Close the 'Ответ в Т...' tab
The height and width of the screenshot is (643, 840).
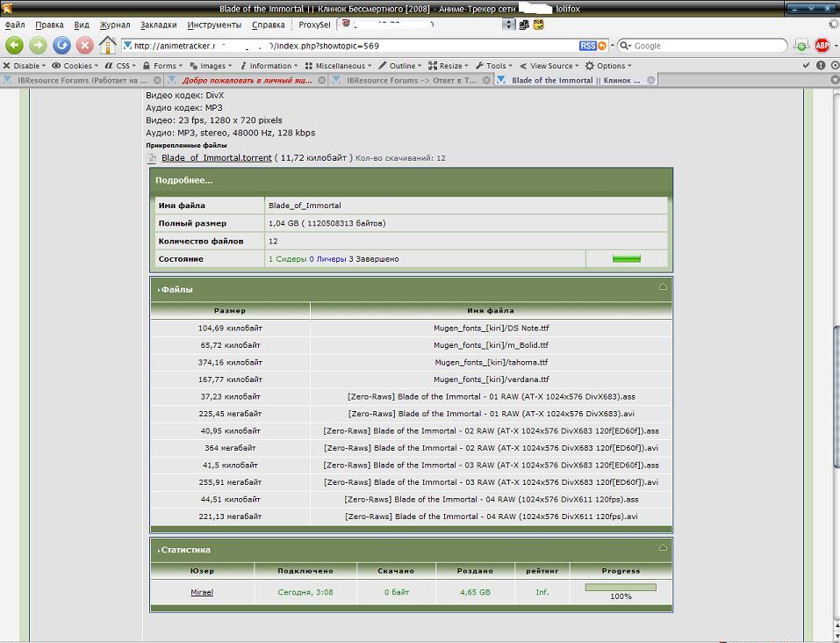pyautogui.click(x=486, y=81)
